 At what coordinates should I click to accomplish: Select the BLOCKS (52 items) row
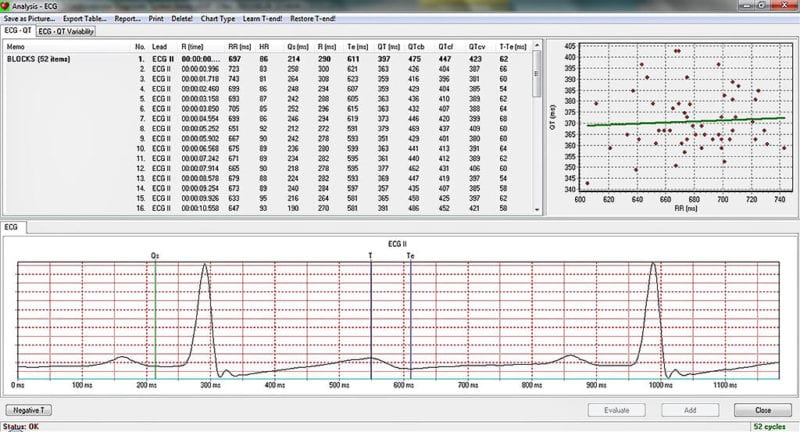(x=37, y=59)
